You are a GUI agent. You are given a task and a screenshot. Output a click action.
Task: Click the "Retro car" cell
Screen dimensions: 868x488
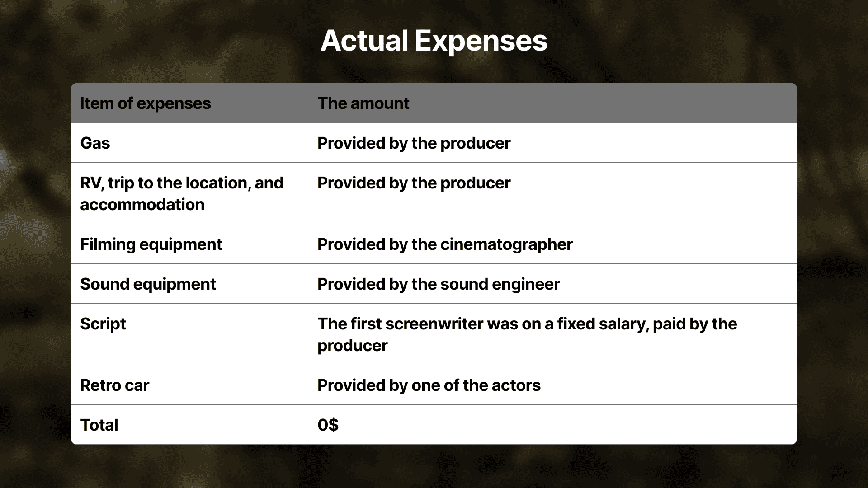tap(115, 385)
